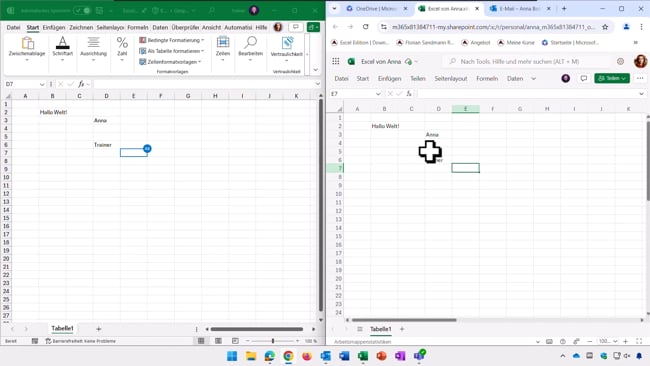Switch to the OneDrive browser tab
Image resolution: width=650 pixels, height=366 pixels.
click(x=376, y=9)
